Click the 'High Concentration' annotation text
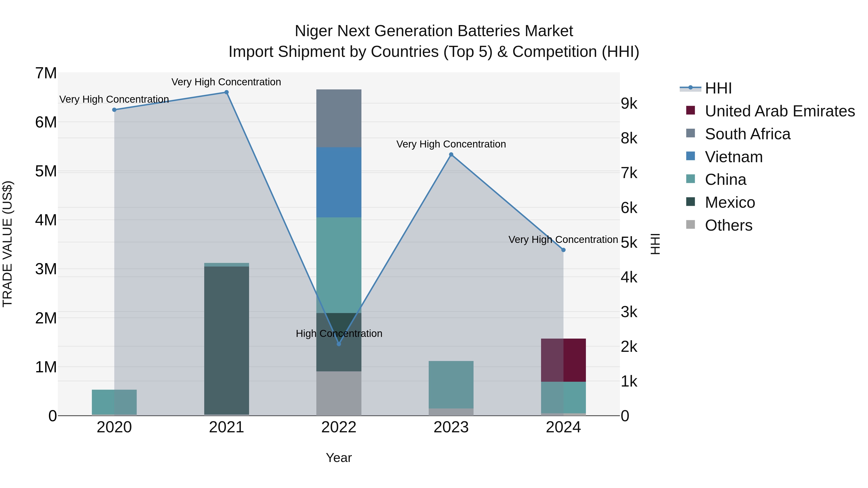This screenshot has height=488, width=868. tap(339, 334)
